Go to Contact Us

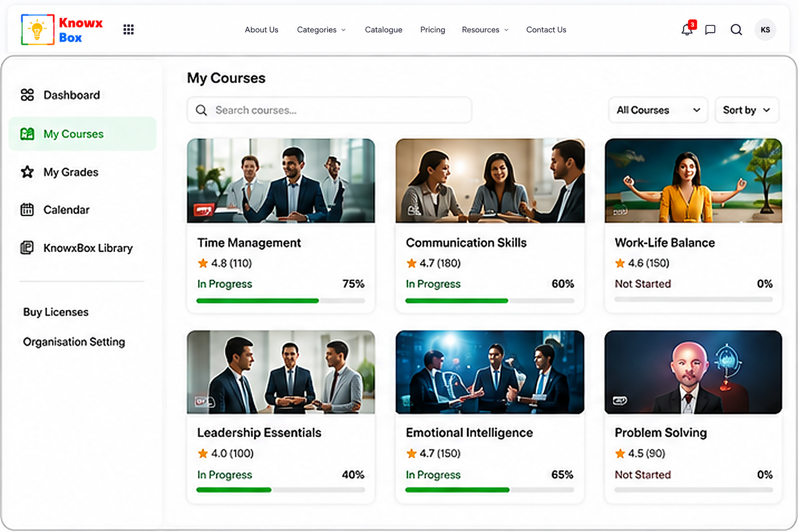point(546,30)
